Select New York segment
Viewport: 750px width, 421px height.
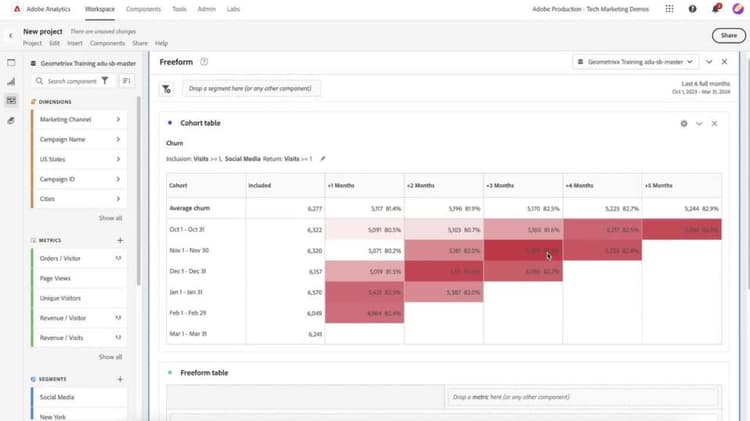[x=79, y=415]
